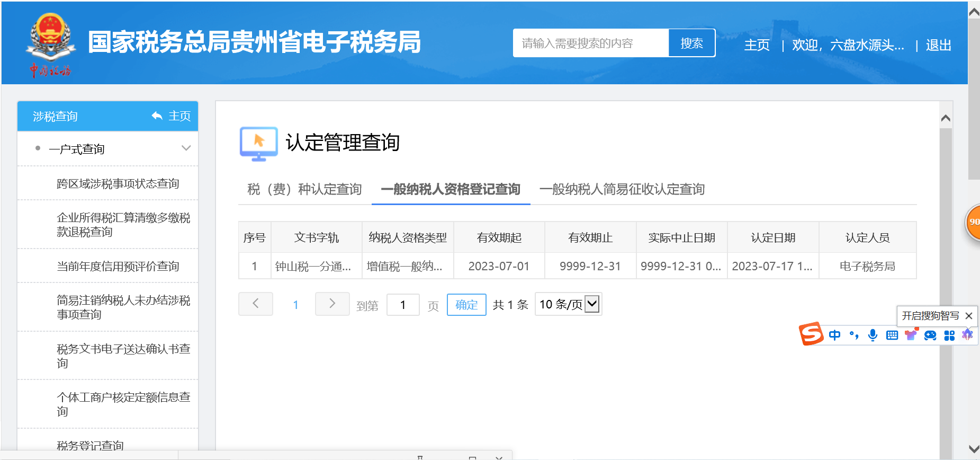Switch to 一般纳税人简易征收认定查询 tab
The width and height of the screenshot is (980, 460).
click(622, 189)
